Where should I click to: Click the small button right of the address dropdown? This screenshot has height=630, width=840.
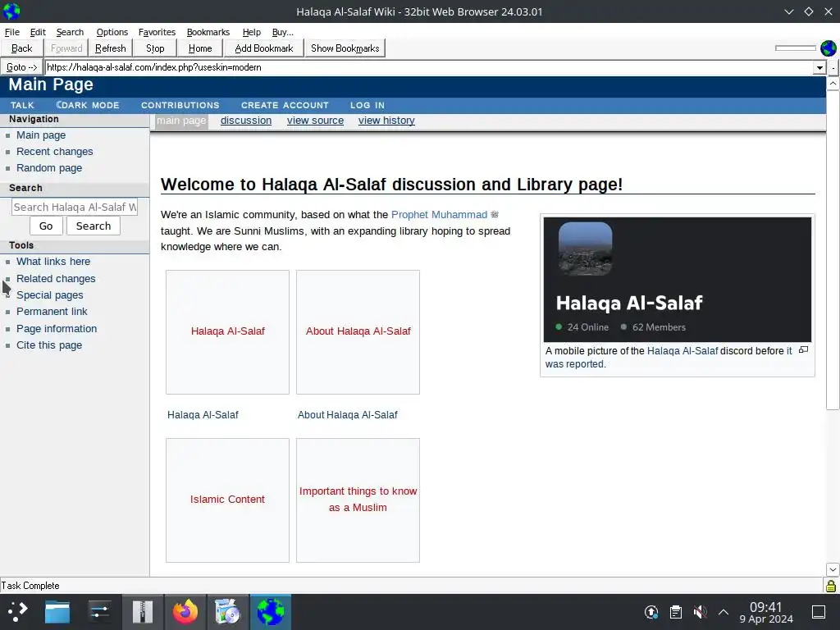pos(833,67)
